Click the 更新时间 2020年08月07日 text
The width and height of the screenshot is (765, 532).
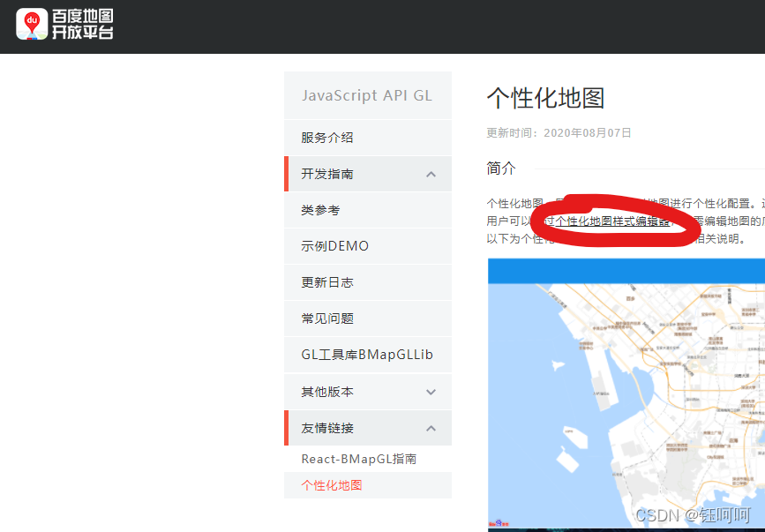[x=559, y=132]
